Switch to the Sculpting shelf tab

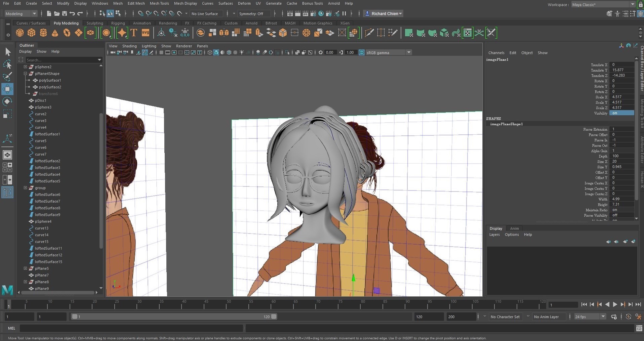(x=95, y=23)
